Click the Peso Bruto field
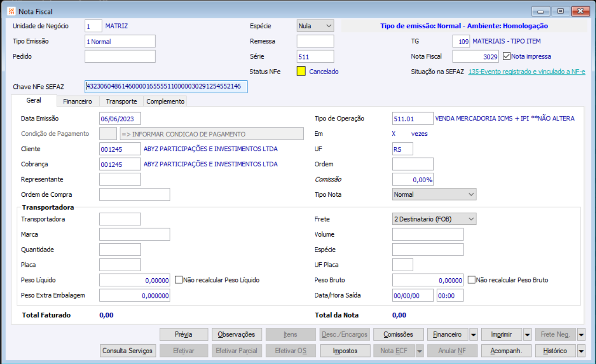 click(x=428, y=280)
